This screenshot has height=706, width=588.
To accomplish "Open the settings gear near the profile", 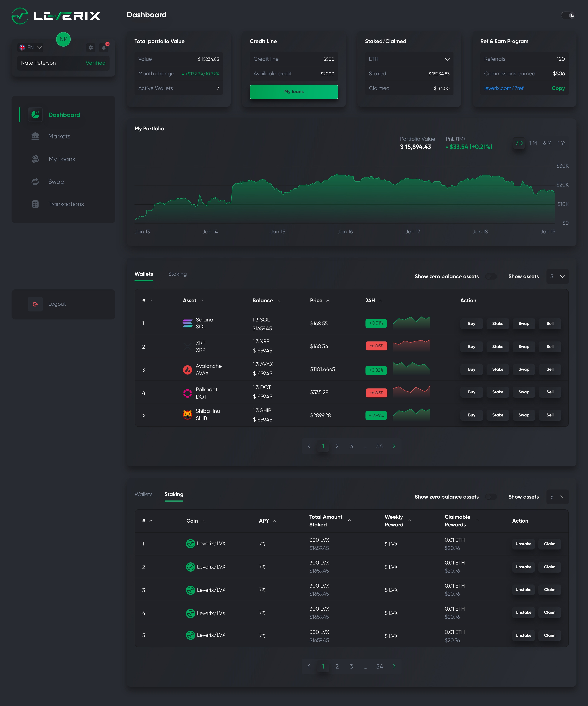I will point(90,47).
